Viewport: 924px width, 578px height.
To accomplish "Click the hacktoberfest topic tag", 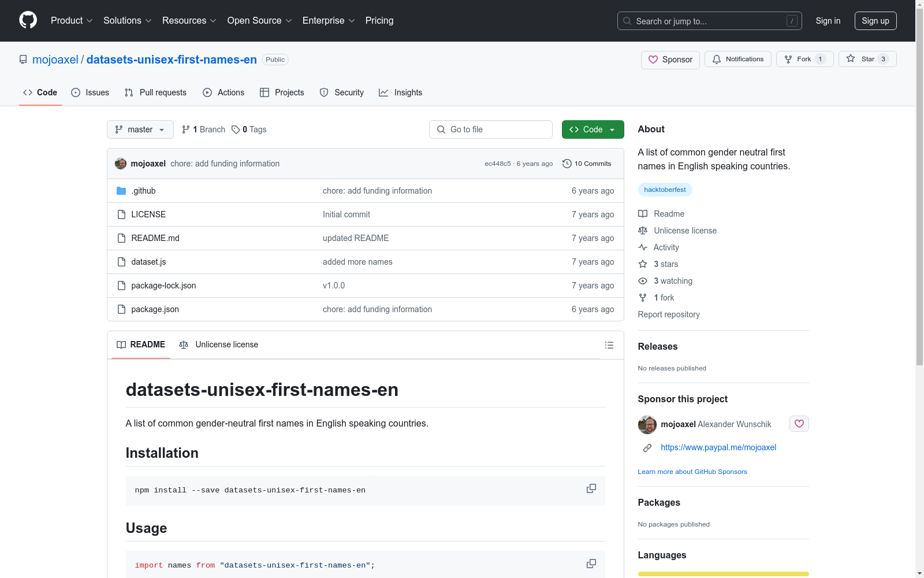I will (x=665, y=190).
